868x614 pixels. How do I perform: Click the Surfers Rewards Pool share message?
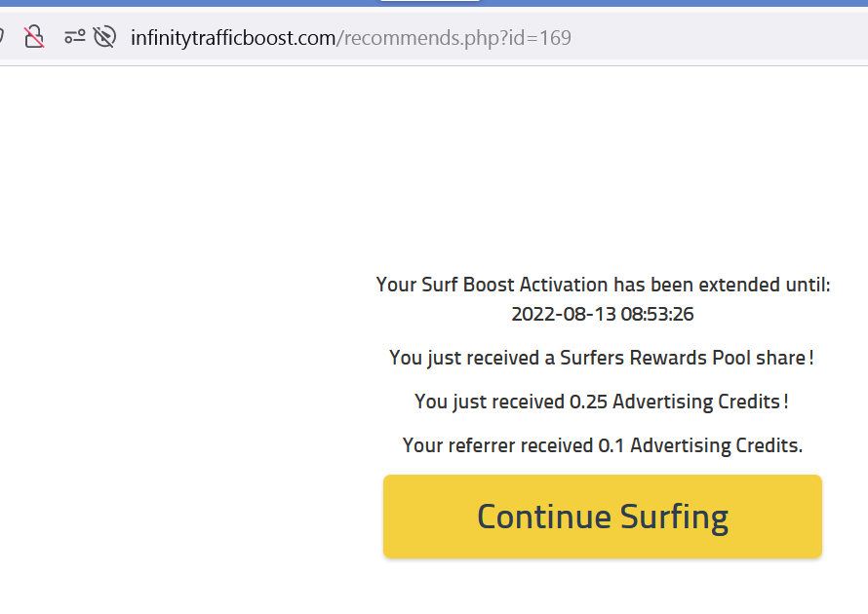click(602, 358)
